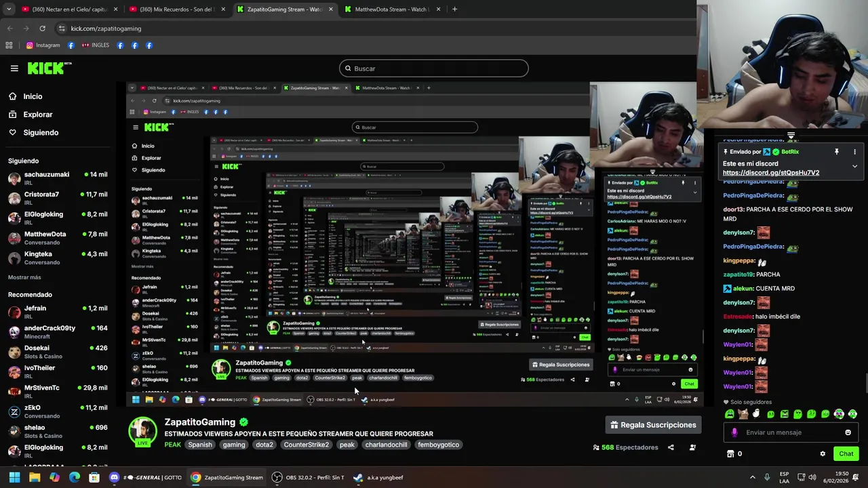Image resolution: width=868 pixels, height=488 pixels.
Task: Click the person icon beside share
Action: pos(692,447)
